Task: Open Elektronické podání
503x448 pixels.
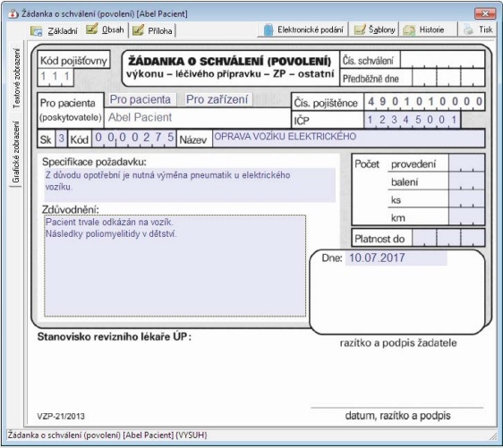Action: [303, 30]
